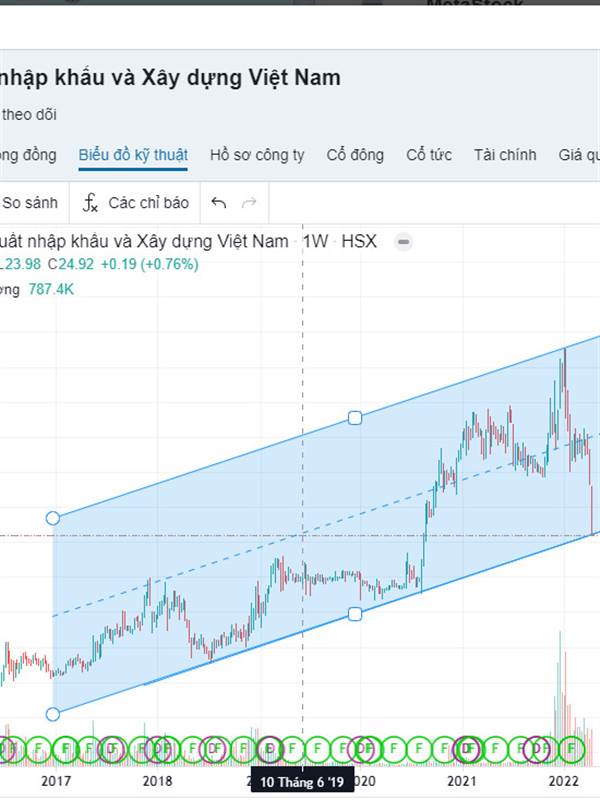Click the undo arrow in chart toolbar

point(219,203)
